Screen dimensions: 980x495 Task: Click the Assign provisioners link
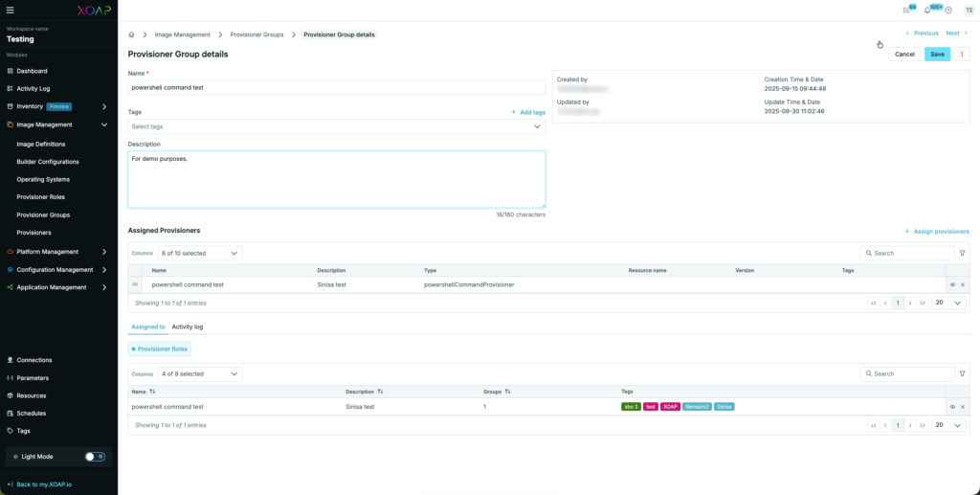(937, 232)
